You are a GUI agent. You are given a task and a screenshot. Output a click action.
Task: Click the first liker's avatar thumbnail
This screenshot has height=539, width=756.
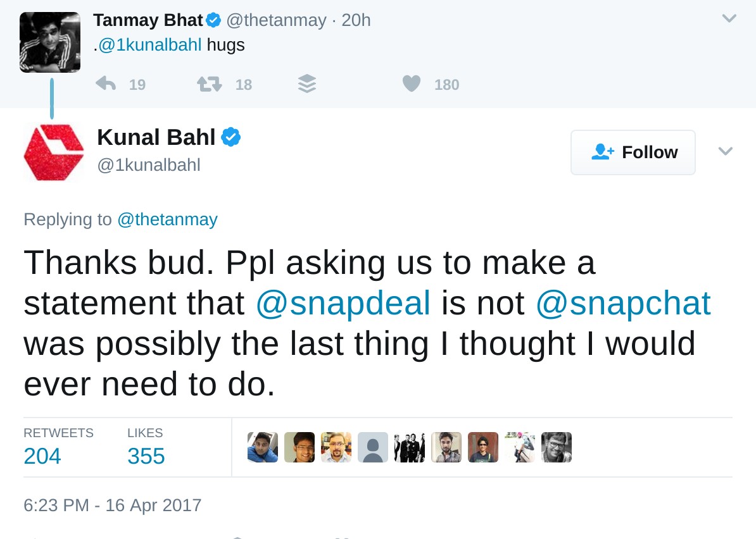pyautogui.click(x=263, y=447)
